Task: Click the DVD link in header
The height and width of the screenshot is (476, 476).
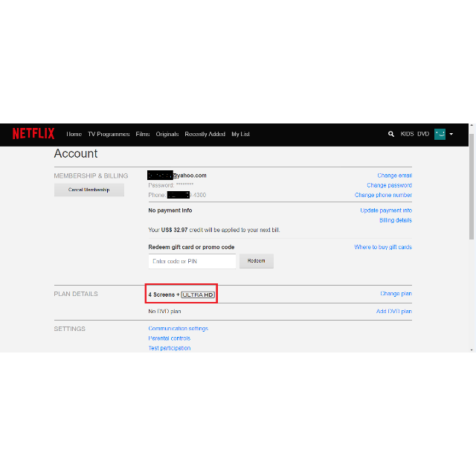Action: (423, 135)
